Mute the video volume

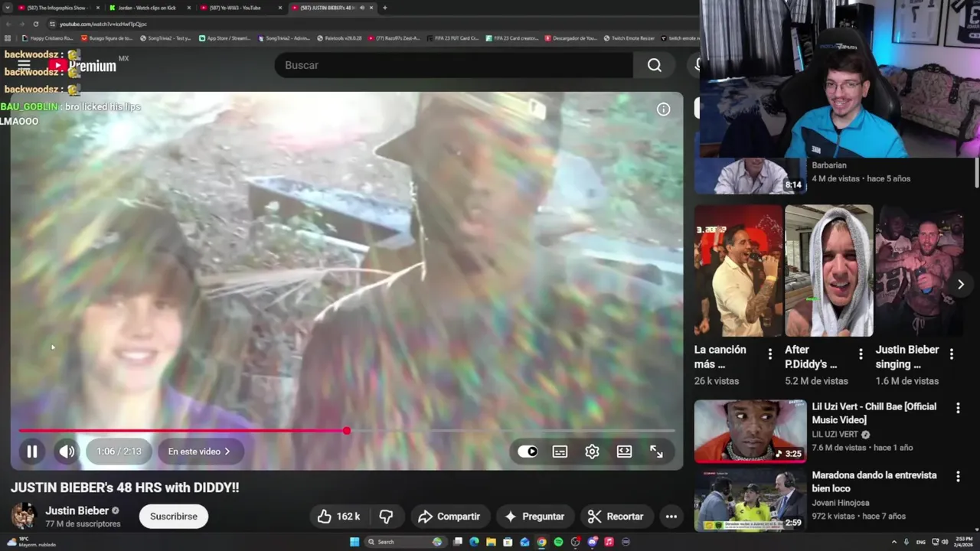[x=67, y=452]
